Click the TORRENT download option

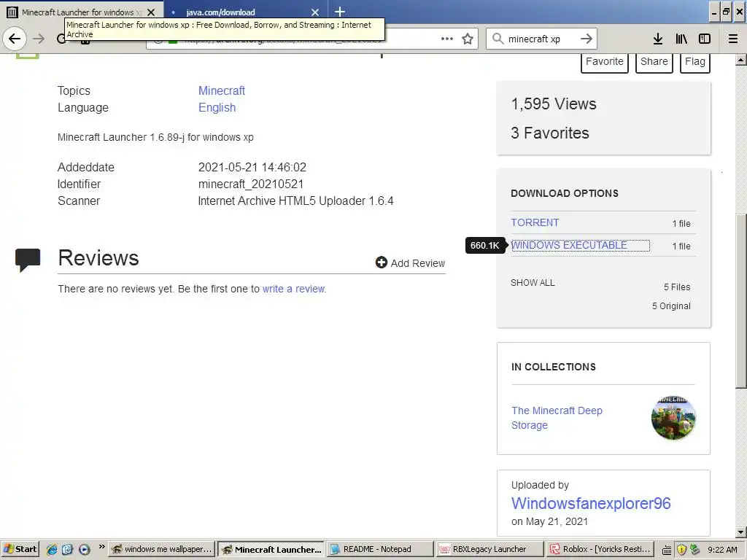click(535, 222)
